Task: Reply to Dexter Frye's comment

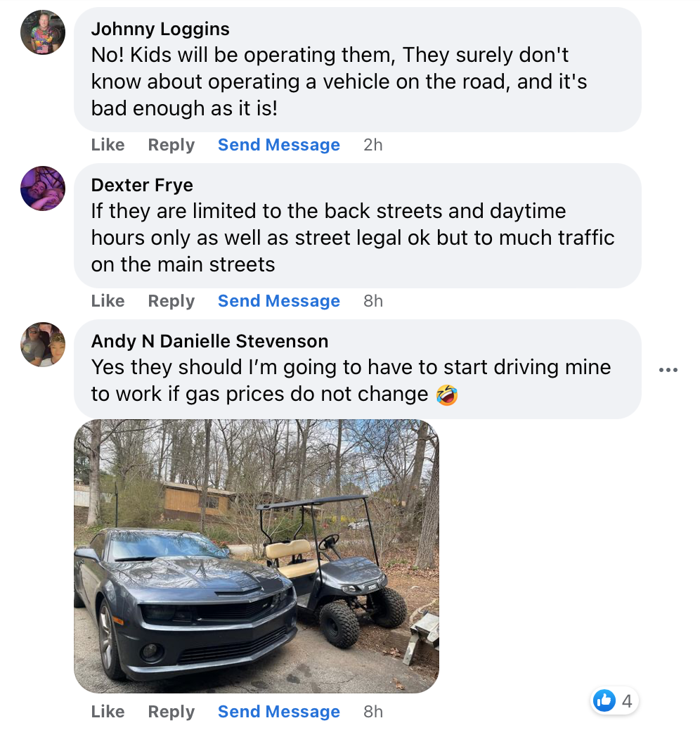Action: pos(171,301)
